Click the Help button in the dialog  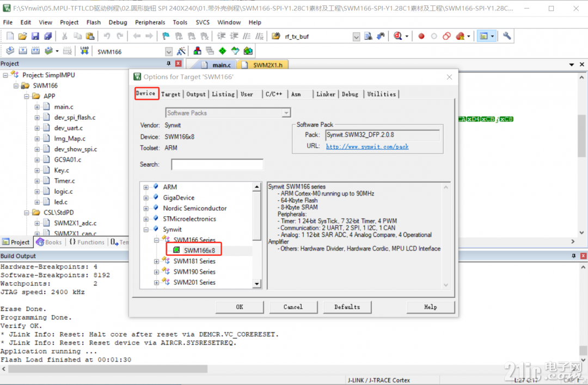click(x=431, y=307)
